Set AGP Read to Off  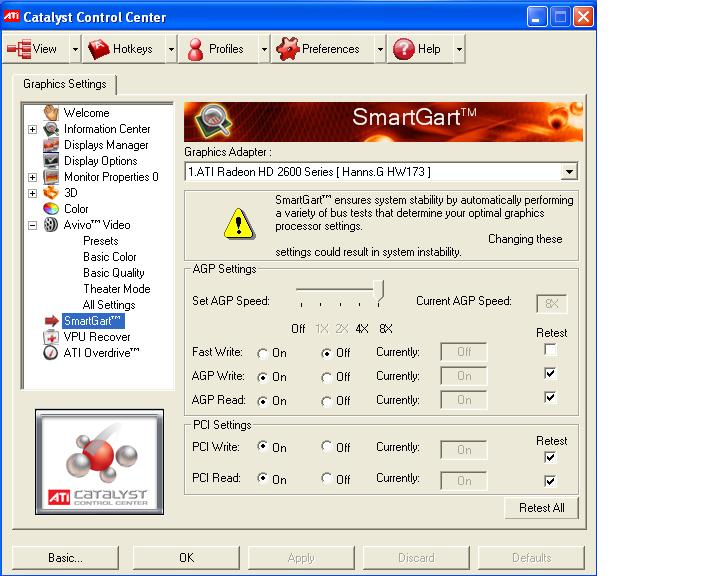point(326,401)
